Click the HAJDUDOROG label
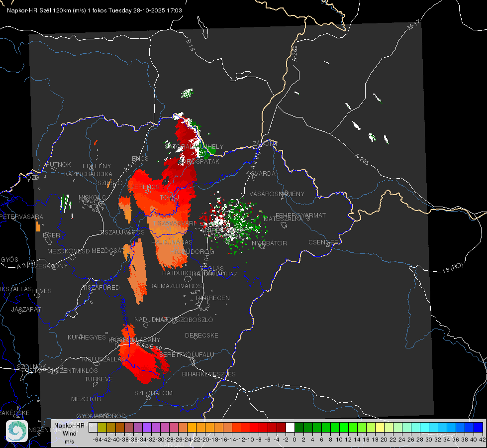 click(192, 251)
